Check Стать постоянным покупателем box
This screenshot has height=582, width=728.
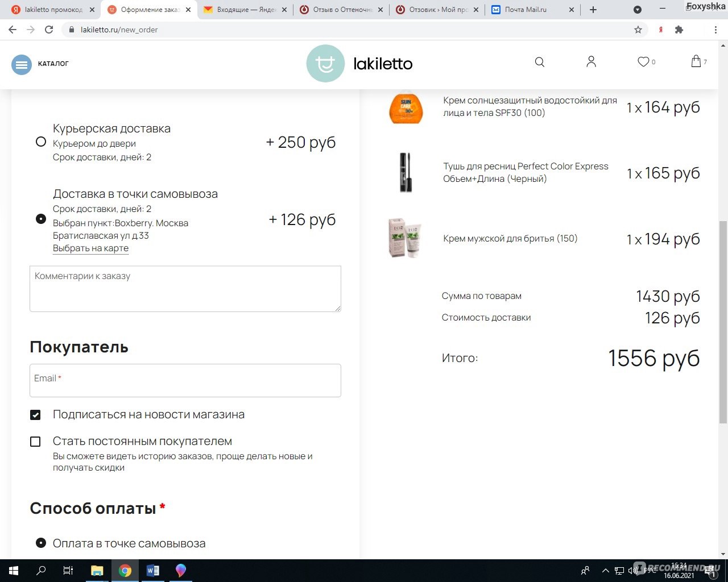[x=35, y=442]
